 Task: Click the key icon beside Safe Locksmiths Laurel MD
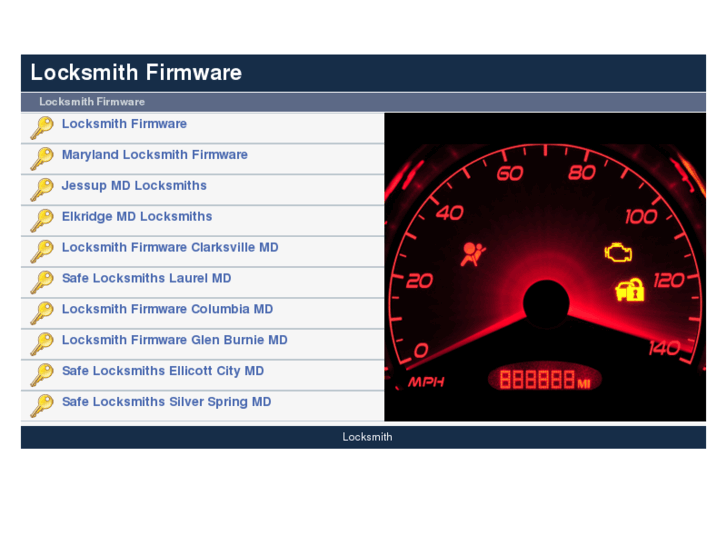tap(42, 282)
